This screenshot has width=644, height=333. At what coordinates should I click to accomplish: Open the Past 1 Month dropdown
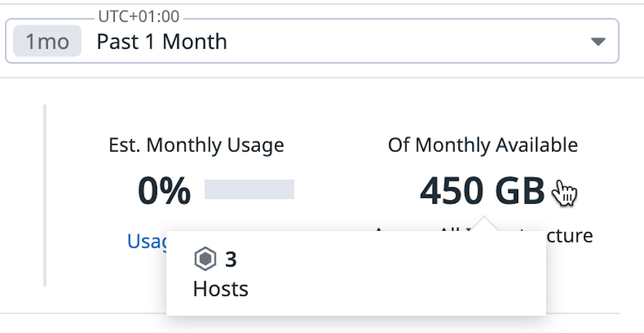coord(162,41)
